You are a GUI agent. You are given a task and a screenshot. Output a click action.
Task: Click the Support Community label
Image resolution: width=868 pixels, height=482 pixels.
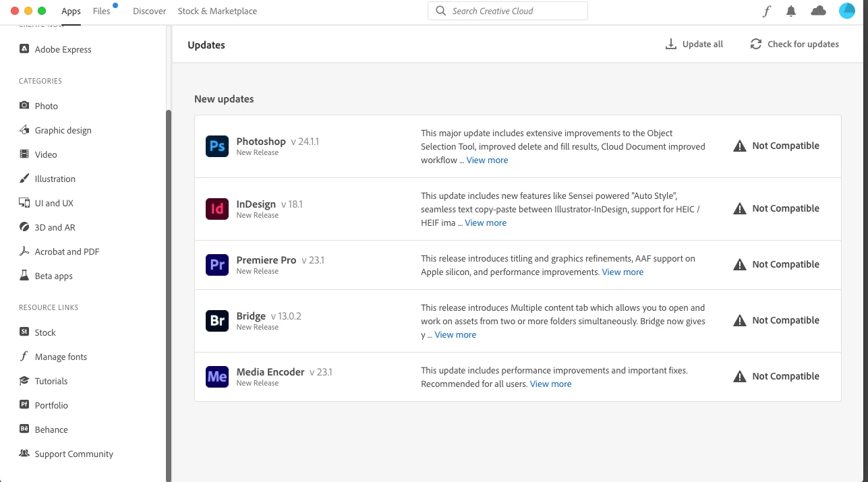tap(74, 454)
